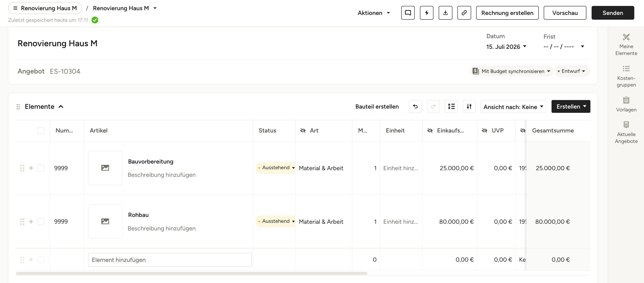Click the row height adjustment icon
The image size is (644, 283).
451,106
